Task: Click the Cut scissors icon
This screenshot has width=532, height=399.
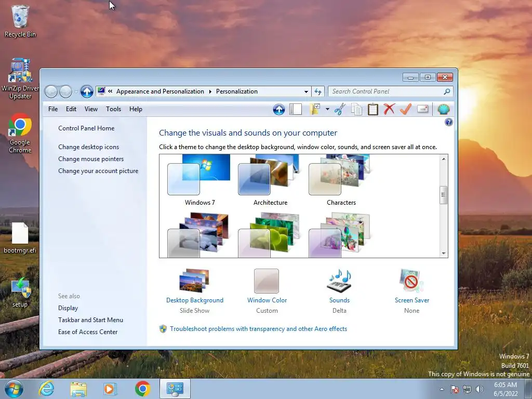Action: pos(340,109)
